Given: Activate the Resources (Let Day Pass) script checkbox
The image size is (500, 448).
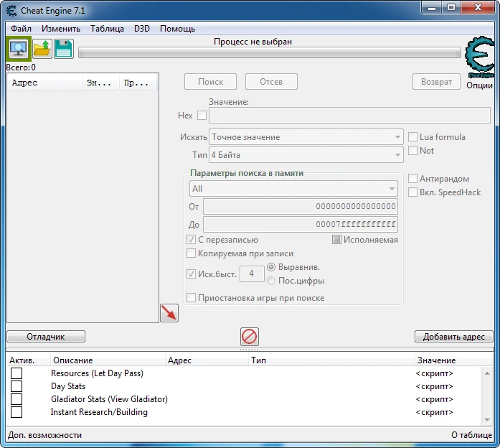Looking at the screenshot, I should pos(16,373).
